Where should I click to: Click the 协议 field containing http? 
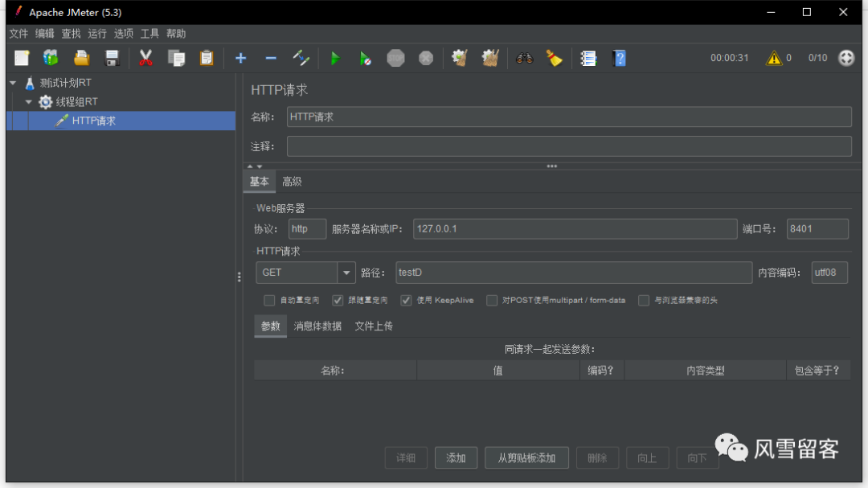click(x=307, y=229)
